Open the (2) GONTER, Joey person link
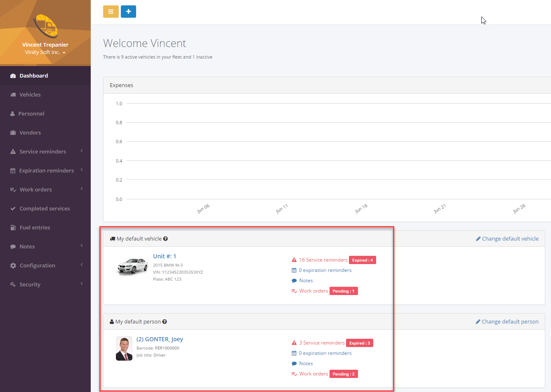This screenshot has height=392, width=551. click(x=160, y=339)
